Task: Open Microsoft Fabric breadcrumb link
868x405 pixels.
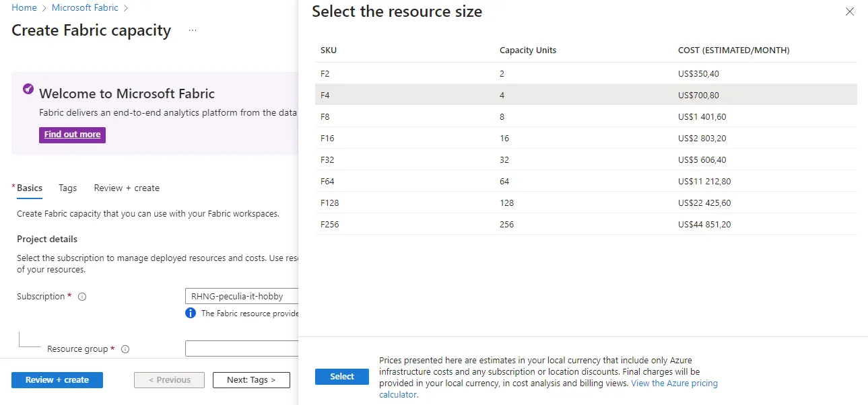Action: [x=85, y=8]
